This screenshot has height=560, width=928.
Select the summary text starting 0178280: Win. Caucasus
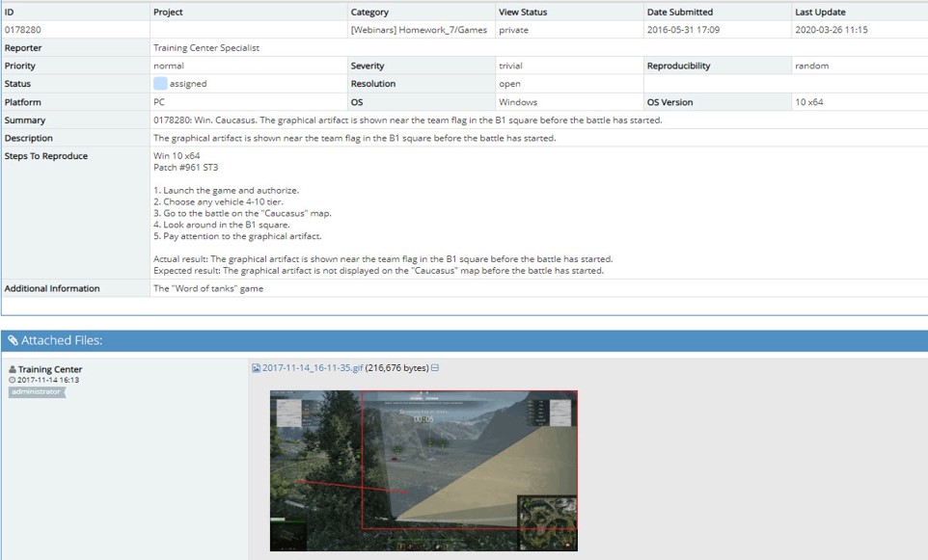408,120
